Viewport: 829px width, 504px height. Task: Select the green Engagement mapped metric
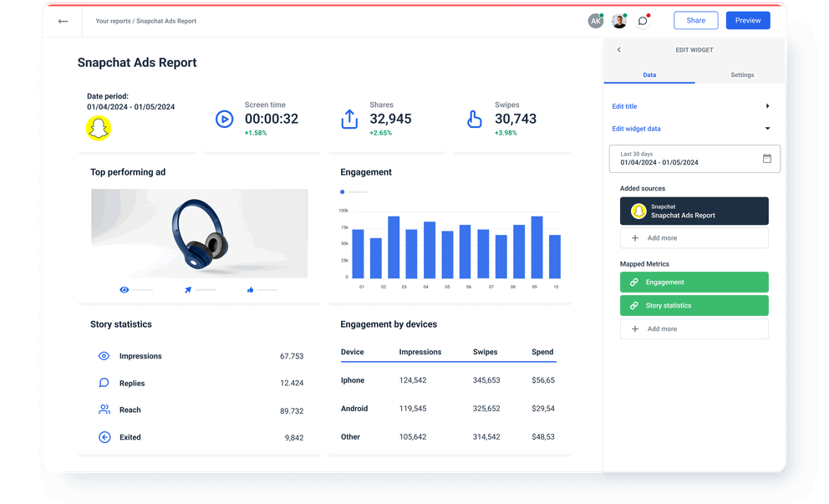(x=694, y=283)
